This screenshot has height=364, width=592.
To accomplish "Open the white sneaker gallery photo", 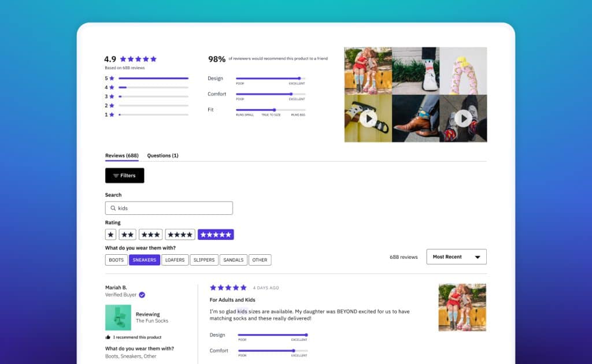I will (416, 71).
